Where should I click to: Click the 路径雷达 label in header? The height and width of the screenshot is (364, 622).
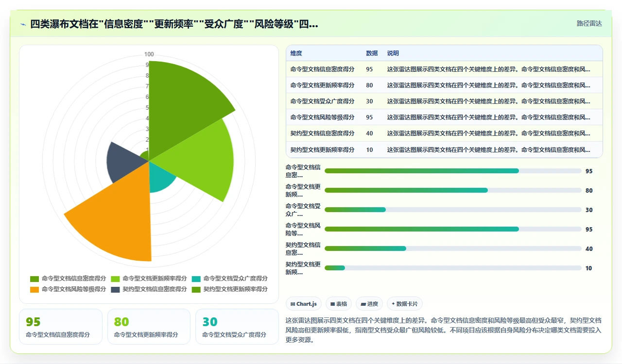pos(589,23)
